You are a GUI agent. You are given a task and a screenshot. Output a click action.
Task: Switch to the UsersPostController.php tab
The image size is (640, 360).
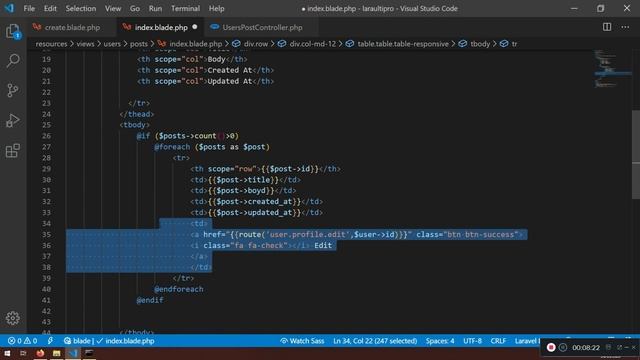pos(262,27)
